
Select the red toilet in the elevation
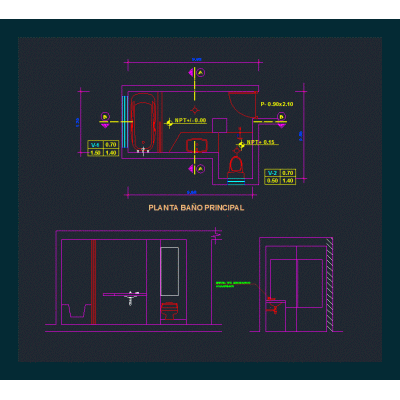click(170, 311)
